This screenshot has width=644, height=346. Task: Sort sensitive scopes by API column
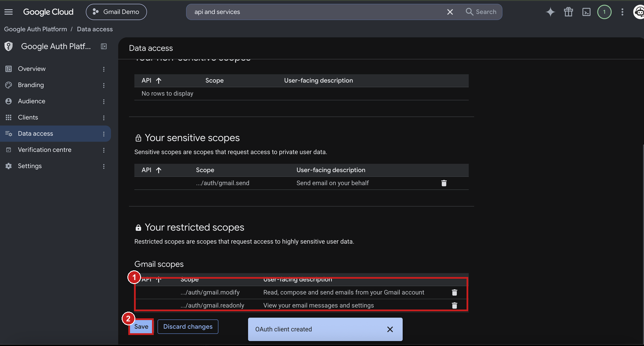point(152,170)
